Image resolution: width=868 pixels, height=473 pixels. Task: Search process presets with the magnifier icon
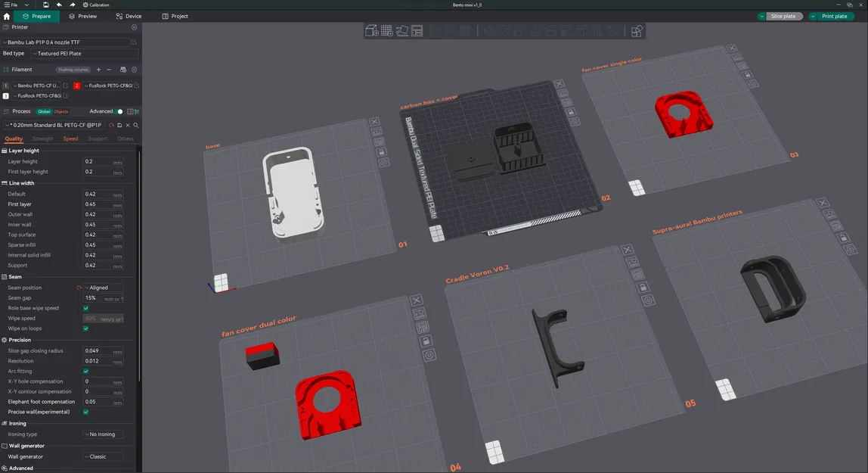pos(136,125)
